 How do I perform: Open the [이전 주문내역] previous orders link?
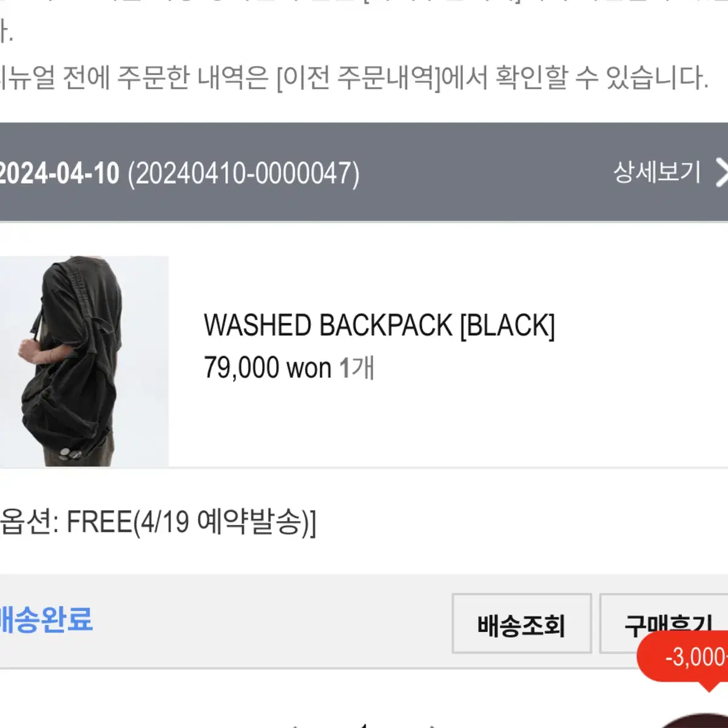[359, 78]
